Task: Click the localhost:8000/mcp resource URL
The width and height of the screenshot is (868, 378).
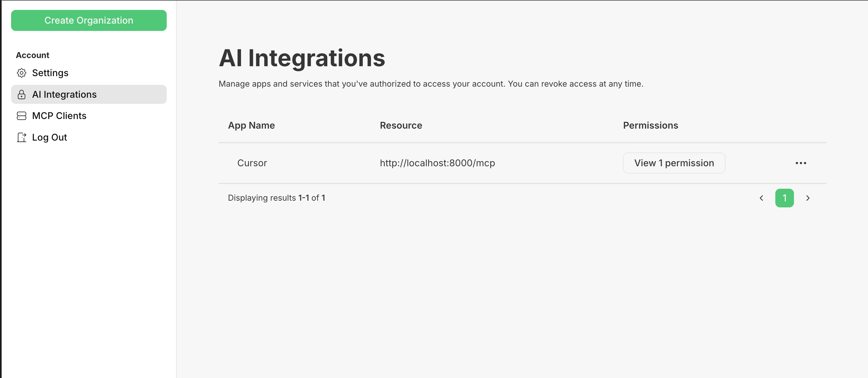Action: pyautogui.click(x=437, y=163)
